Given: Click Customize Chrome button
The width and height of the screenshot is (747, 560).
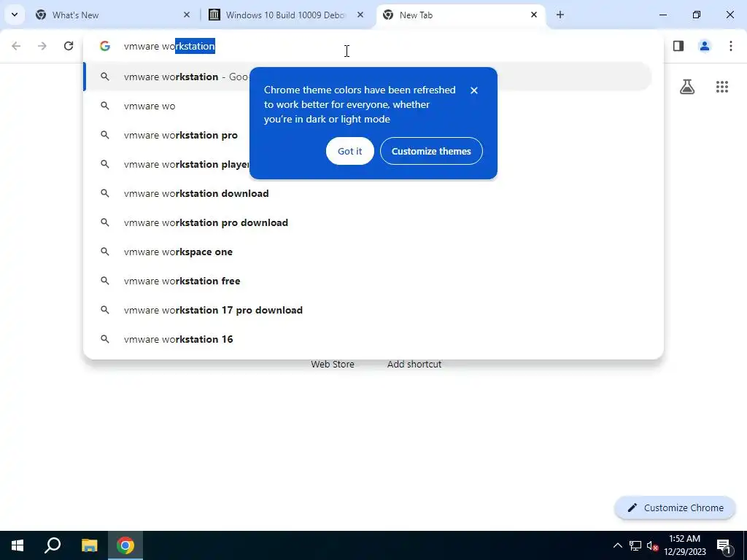Looking at the screenshot, I should (675, 507).
